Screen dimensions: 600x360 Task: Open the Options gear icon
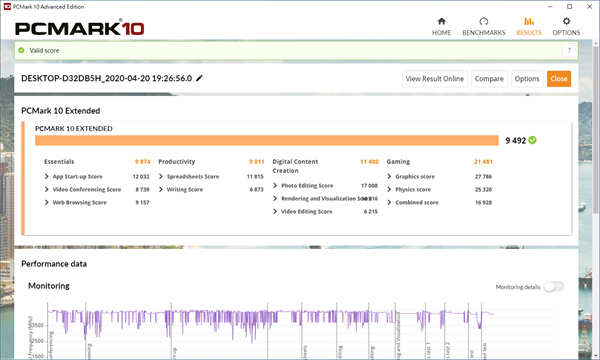[566, 21]
